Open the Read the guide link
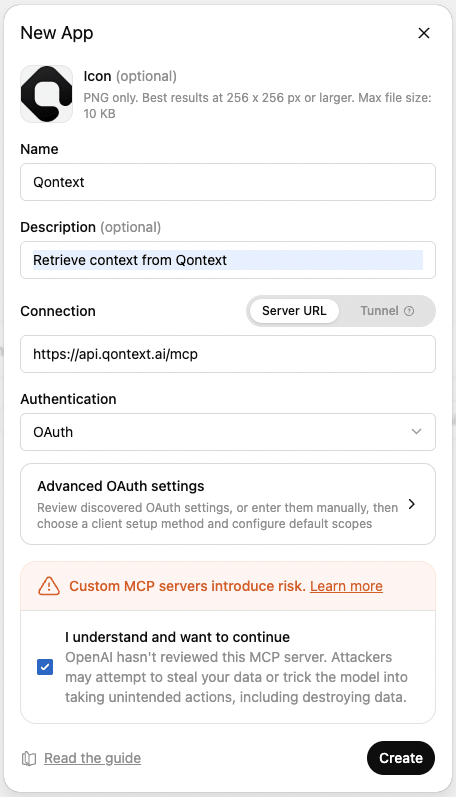The height and width of the screenshot is (797, 456). pyautogui.click(x=93, y=758)
